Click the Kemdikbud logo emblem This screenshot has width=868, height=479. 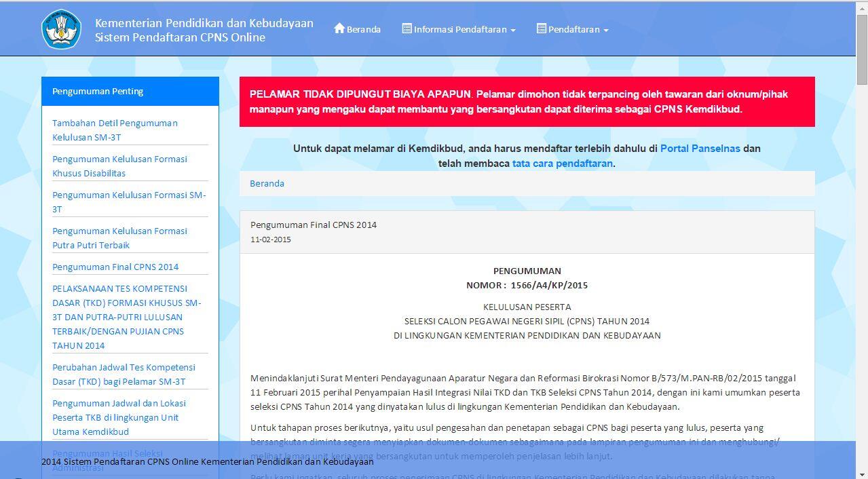point(62,29)
